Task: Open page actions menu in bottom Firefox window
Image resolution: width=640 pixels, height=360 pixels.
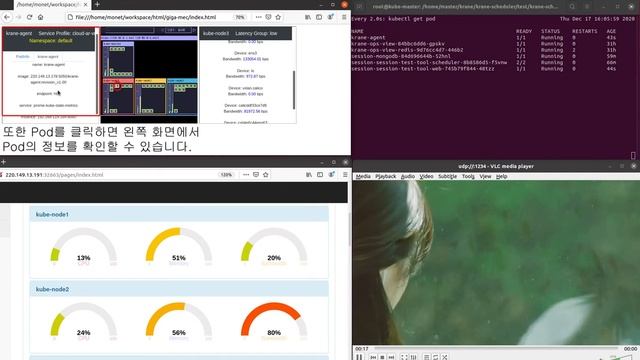Action: (246, 175)
